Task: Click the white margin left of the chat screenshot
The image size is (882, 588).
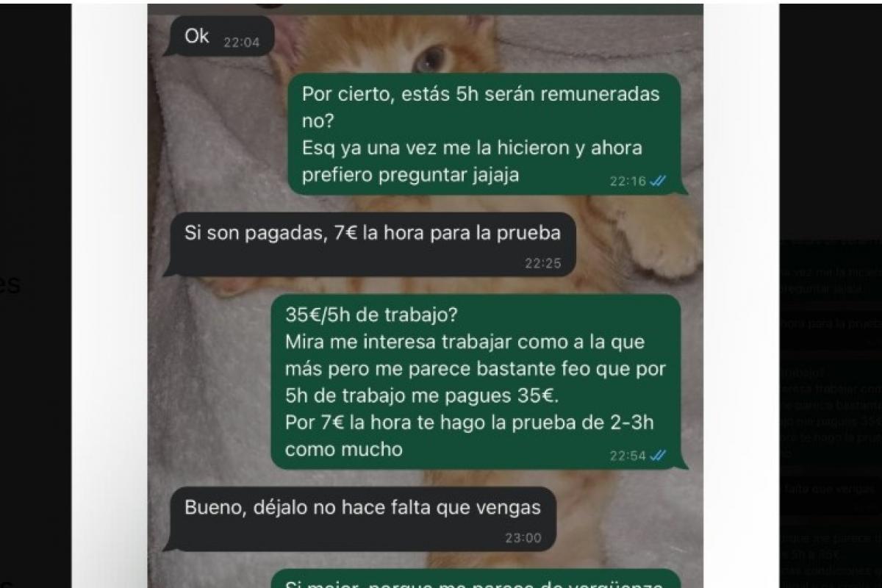Action: click(110, 294)
